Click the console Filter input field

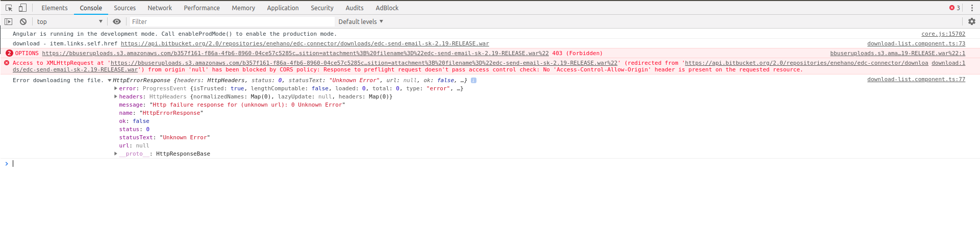point(232,21)
